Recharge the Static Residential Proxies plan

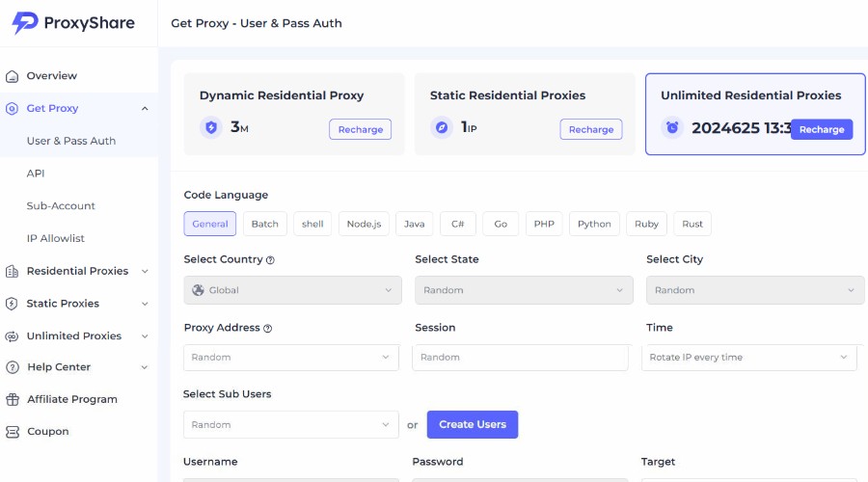pyautogui.click(x=590, y=129)
